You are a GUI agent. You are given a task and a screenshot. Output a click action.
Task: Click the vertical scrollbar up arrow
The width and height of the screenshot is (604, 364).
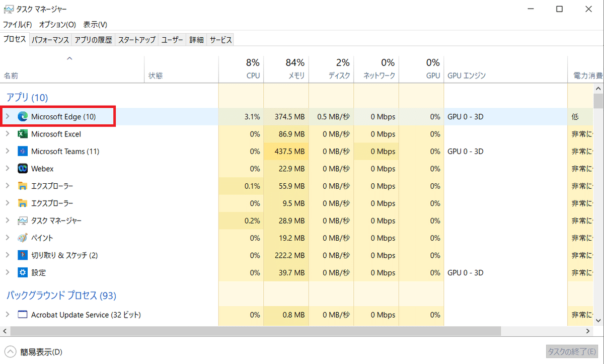[x=598, y=88]
